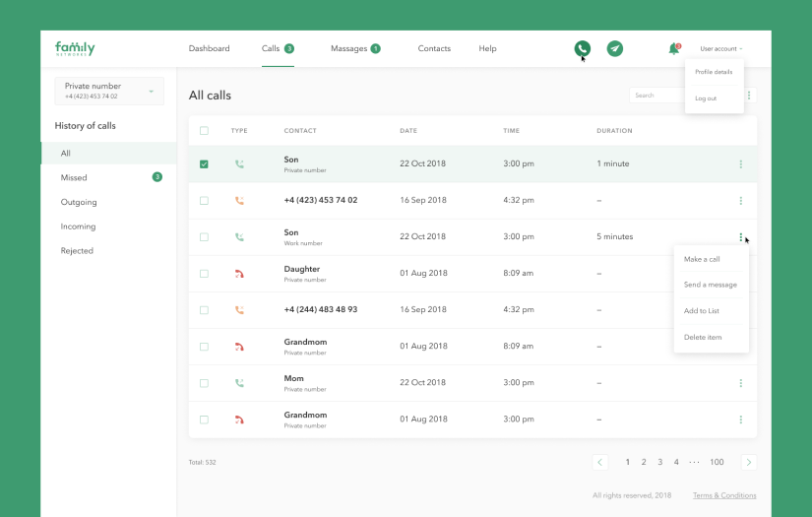
Task: Click the Daughter contact name
Action: pos(302,270)
